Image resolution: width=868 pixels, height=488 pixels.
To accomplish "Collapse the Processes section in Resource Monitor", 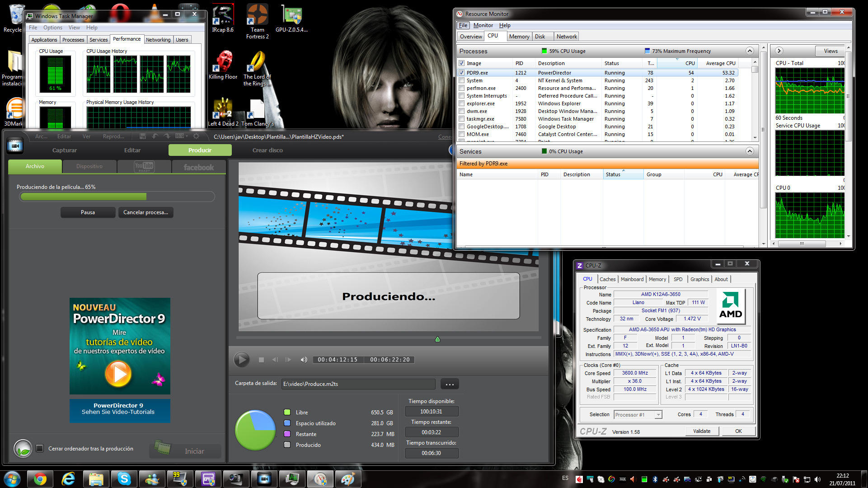I will tap(749, 51).
